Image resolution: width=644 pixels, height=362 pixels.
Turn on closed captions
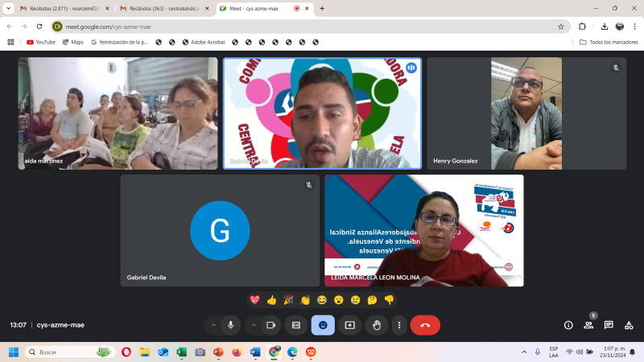pyautogui.click(x=296, y=325)
